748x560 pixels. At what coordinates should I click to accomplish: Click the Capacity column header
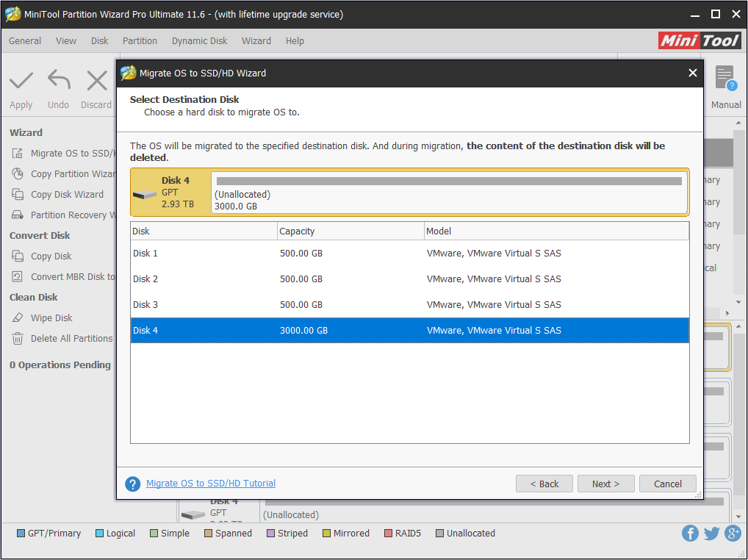coord(350,231)
